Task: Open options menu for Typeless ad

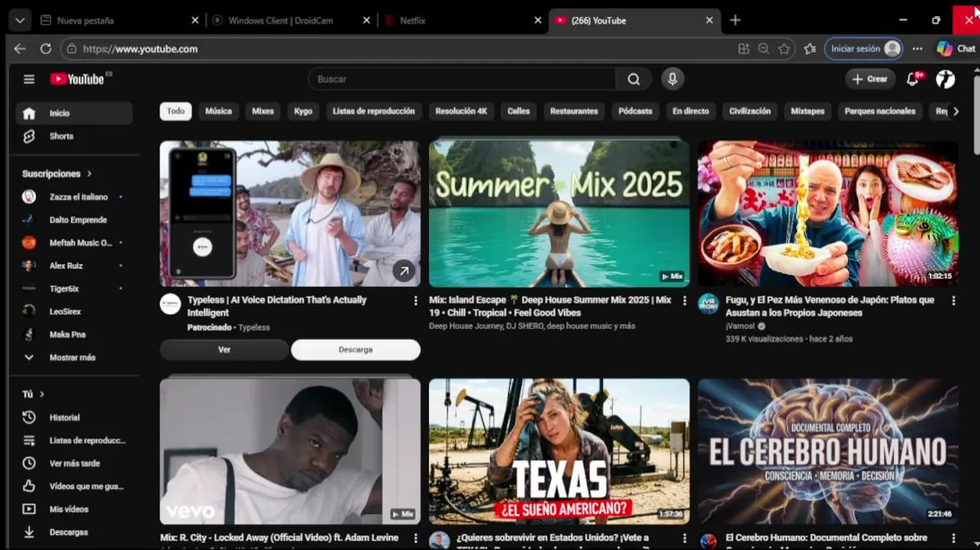Action: [x=415, y=300]
